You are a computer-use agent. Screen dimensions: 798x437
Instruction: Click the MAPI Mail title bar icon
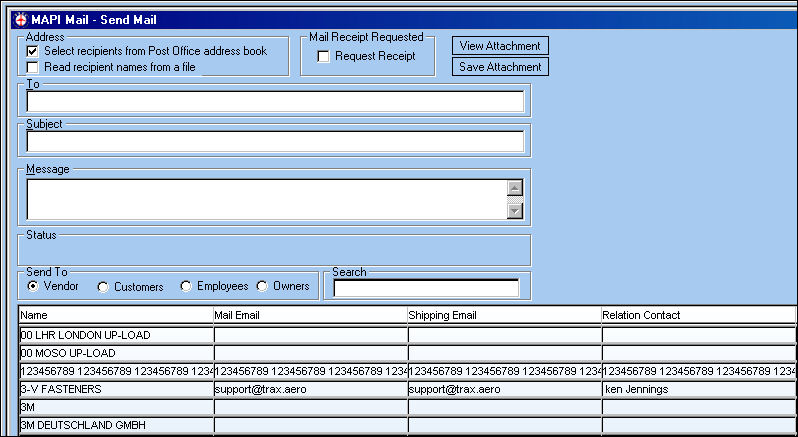pyautogui.click(x=21, y=20)
